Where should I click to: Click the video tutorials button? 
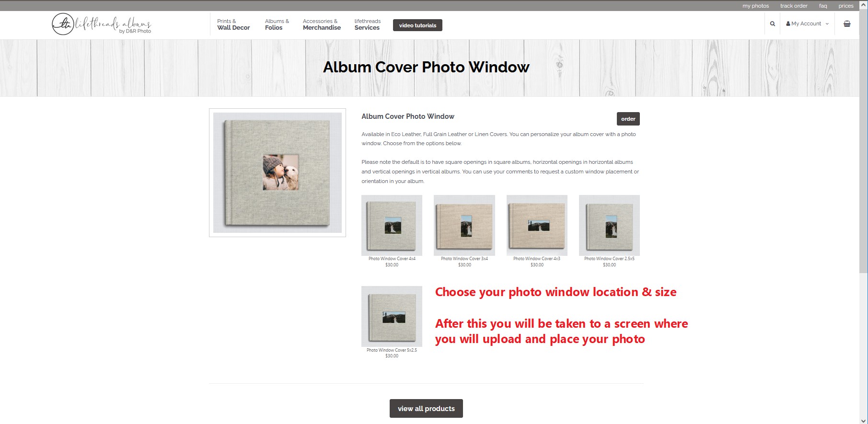417,25
